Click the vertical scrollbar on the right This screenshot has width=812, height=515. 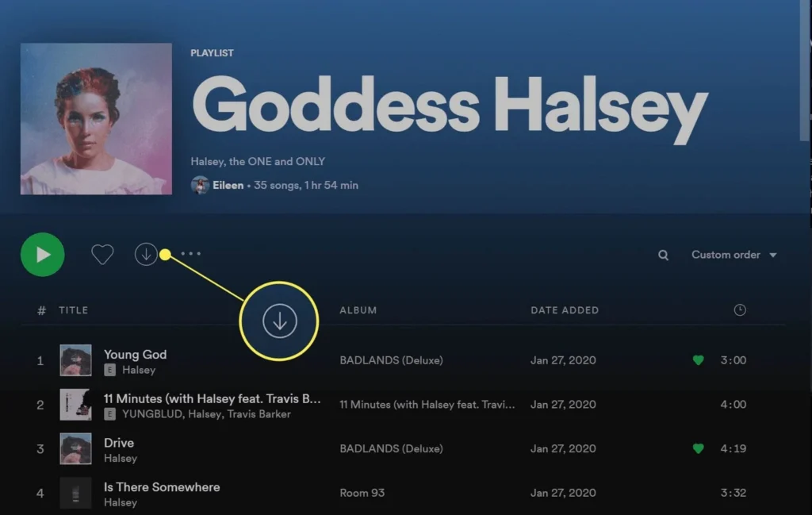(806, 70)
